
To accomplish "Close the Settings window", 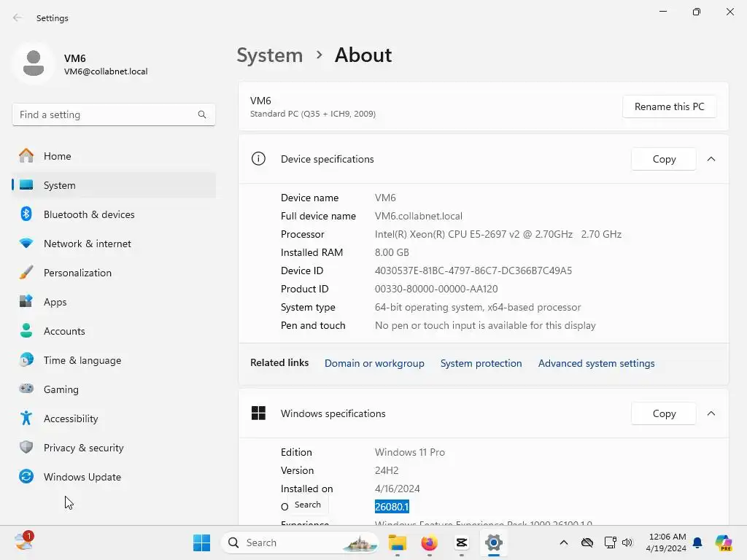I will click(x=729, y=12).
